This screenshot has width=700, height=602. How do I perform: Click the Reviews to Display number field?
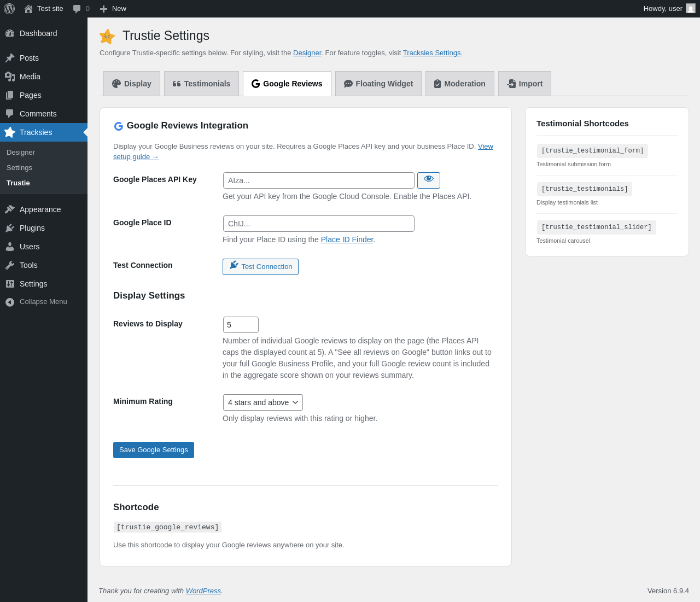[x=241, y=325]
